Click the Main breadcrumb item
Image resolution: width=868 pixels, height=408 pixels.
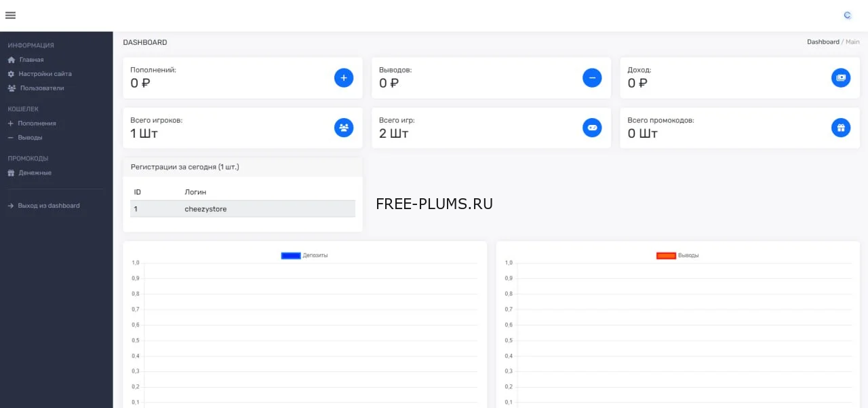[x=852, y=42]
